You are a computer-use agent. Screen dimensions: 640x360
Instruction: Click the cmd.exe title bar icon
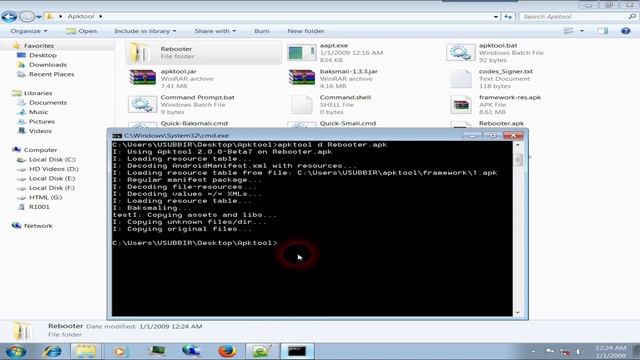(x=117, y=136)
